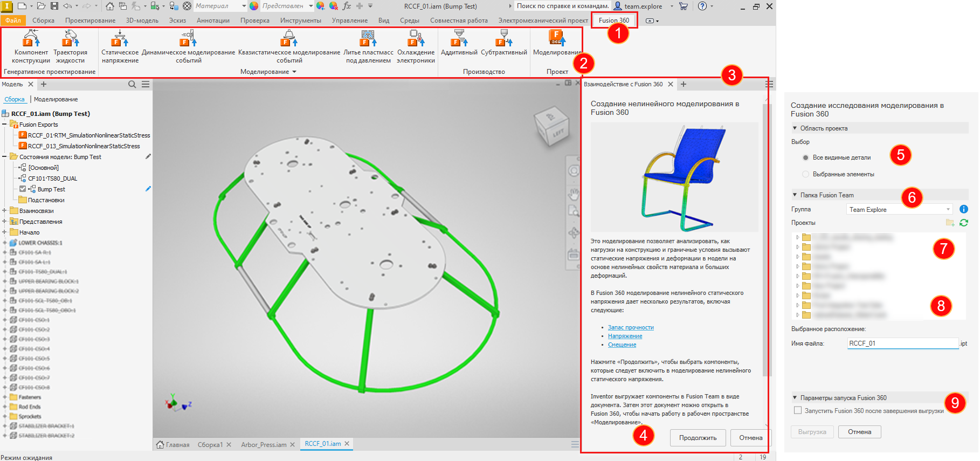Switch to the 3D-модель ribbon tab
980x461 pixels.
point(142,20)
